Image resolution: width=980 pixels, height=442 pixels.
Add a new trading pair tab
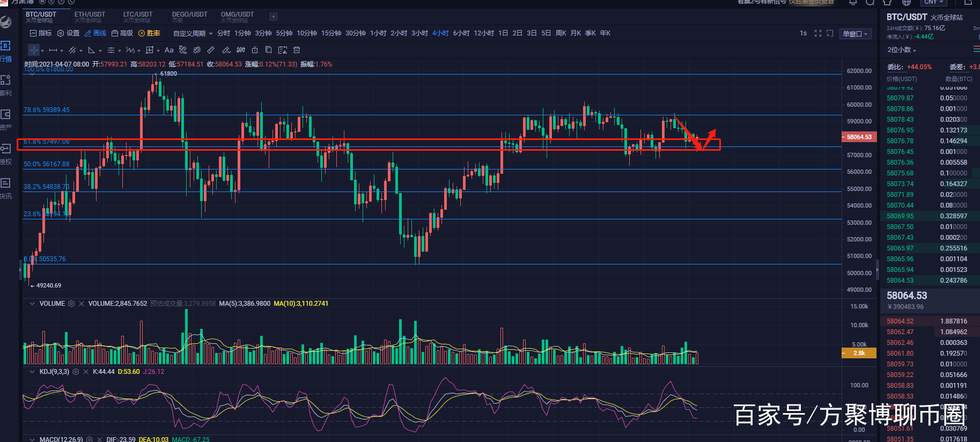[274, 17]
